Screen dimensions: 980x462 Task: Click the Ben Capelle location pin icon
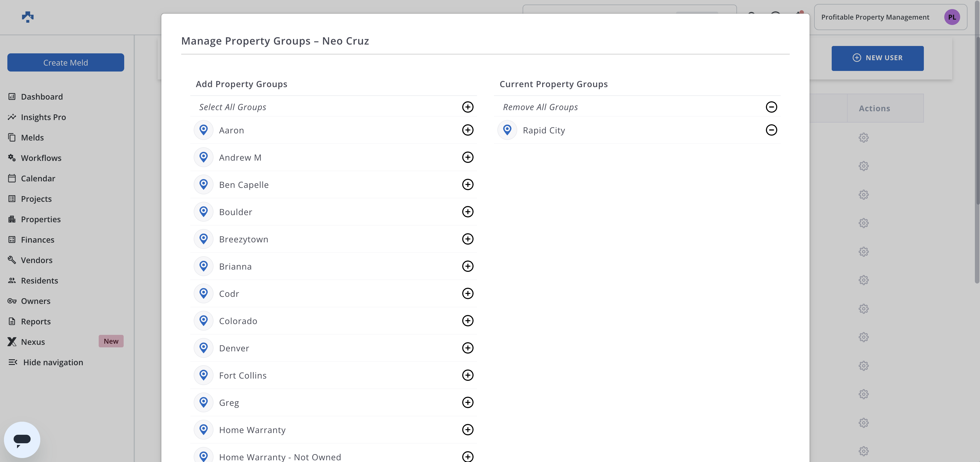tap(204, 185)
